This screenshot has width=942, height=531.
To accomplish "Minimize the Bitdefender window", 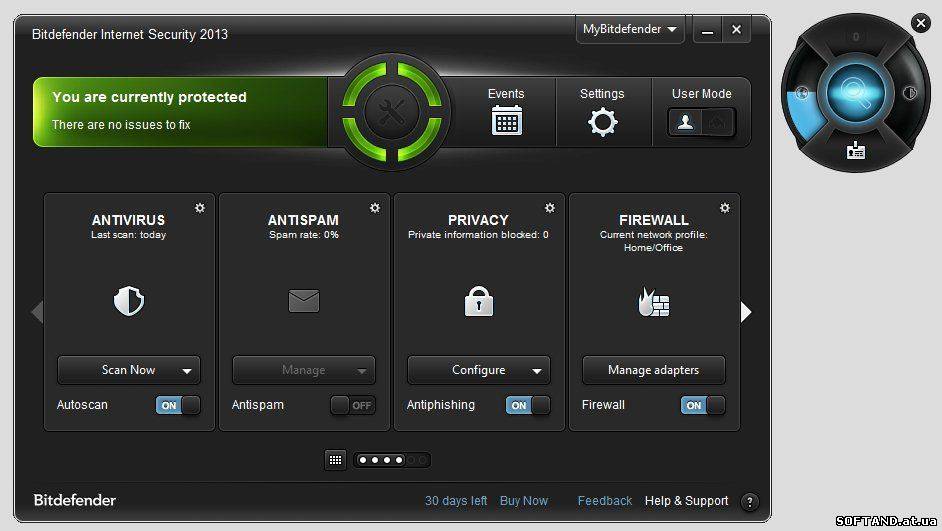I will pyautogui.click(x=708, y=30).
